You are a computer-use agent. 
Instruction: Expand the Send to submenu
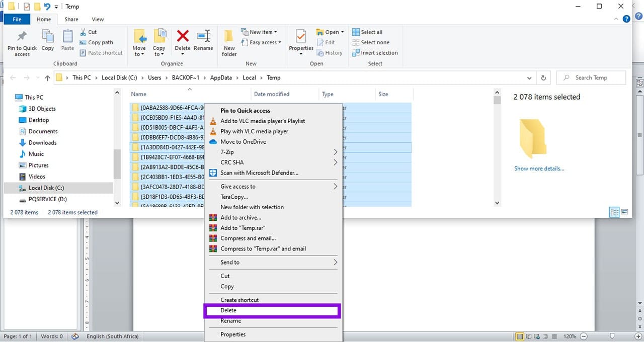click(x=273, y=263)
